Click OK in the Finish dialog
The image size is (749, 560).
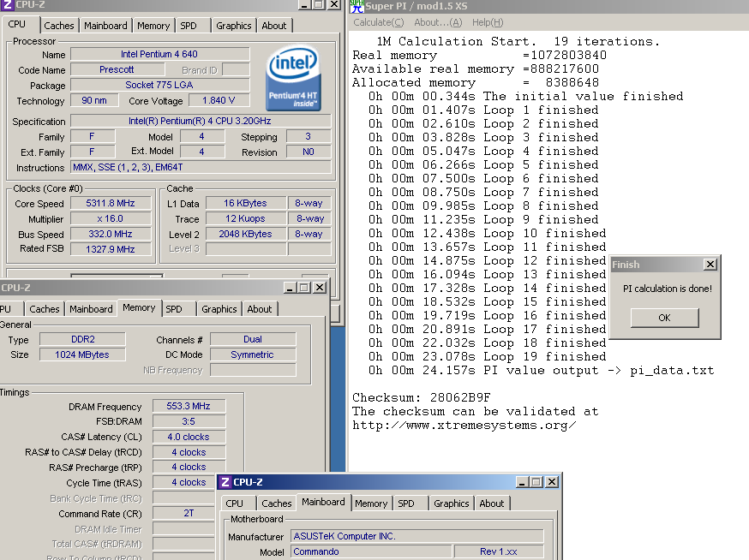[664, 318]
